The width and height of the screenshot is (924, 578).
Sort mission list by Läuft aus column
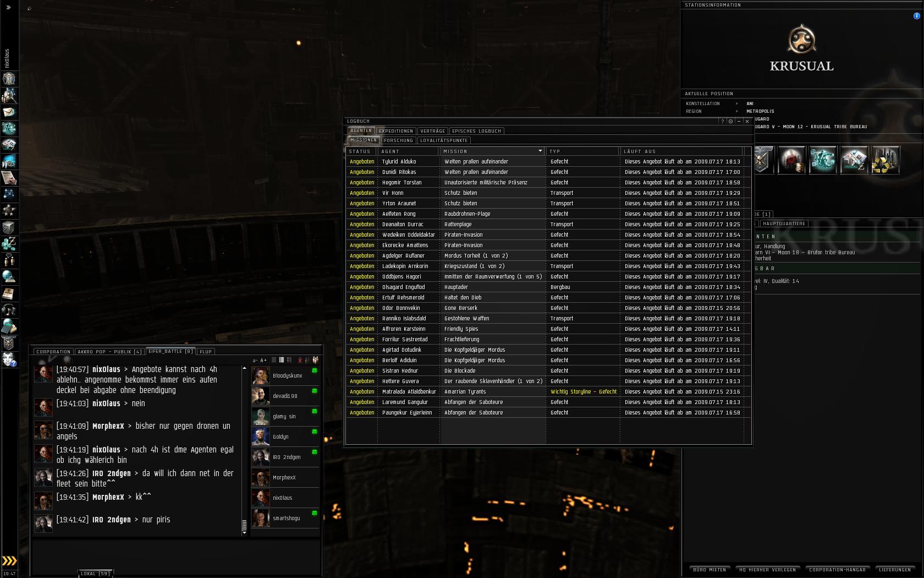(x=681, y=151)
